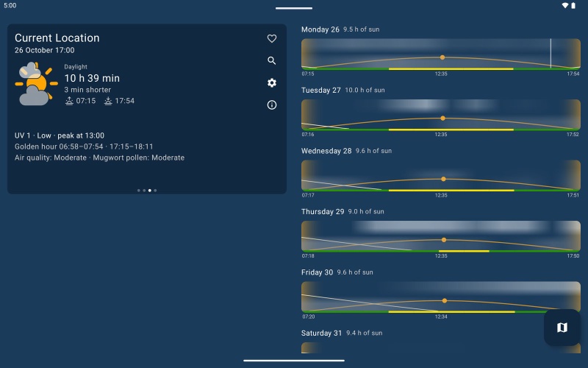Click the solar noon dot on Thursday's curve
Screen dimensions: 588x368
(444, 240)
